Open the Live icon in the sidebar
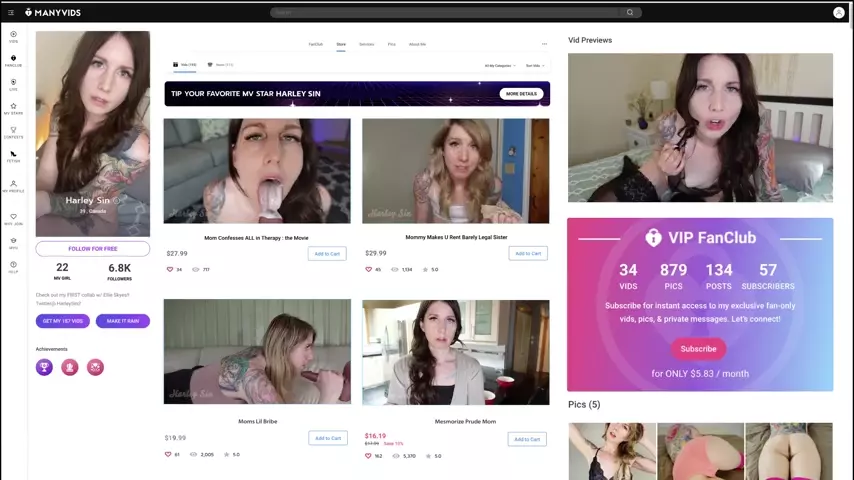The height and width of the screenshot is (480, 854). click(x=13, y=84)
